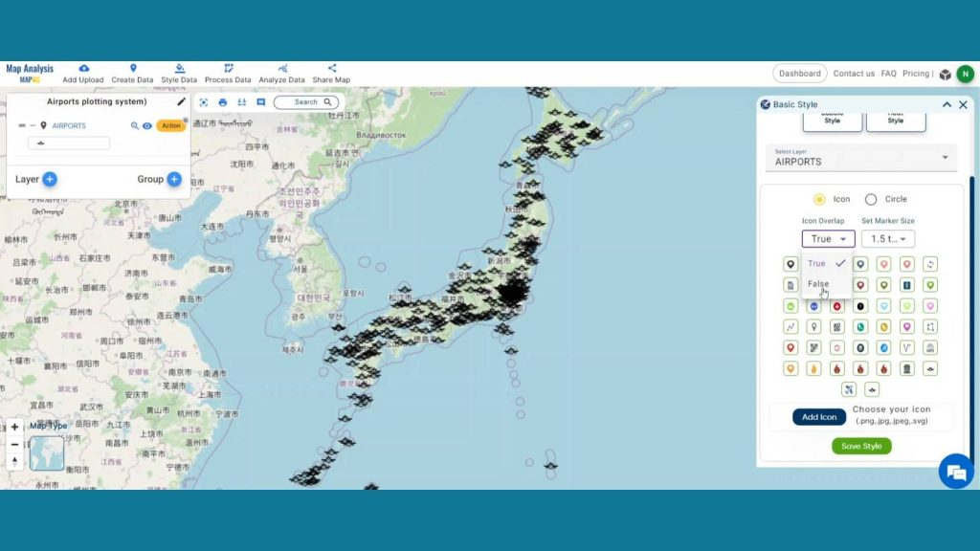This screenshot has width=980, height=551.
Task: Open the Analyze Data menu
Action: (x=282, y=74)
